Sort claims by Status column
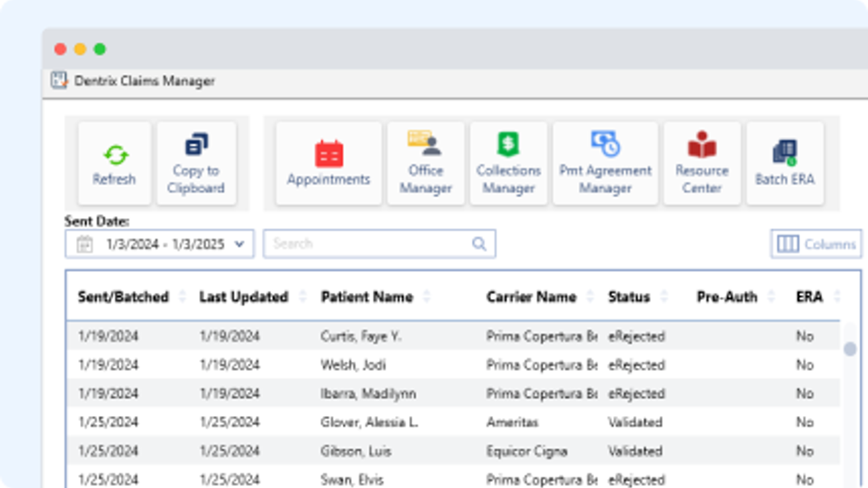Image resolution: width=868 pixels, height=488 pixels. (x=629, y=297)
